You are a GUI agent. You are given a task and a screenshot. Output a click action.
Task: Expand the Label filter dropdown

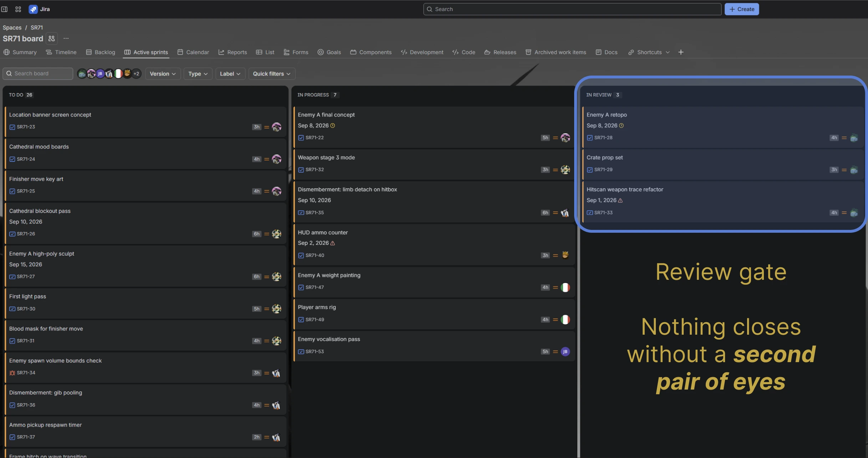(230, 74)
